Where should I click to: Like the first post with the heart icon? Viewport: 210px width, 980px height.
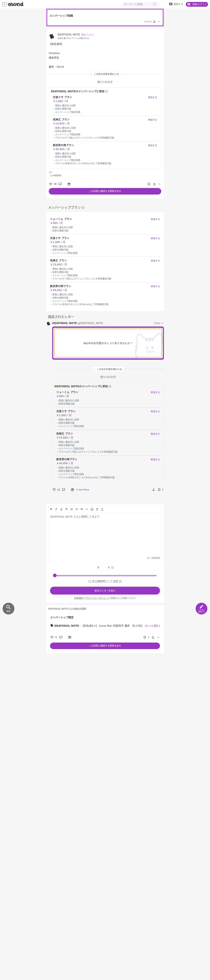(x=51, y=184)
